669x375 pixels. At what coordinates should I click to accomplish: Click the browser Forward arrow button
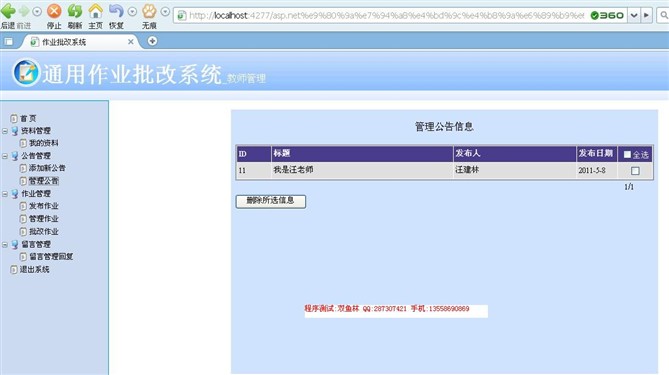(x=24, y=11)
